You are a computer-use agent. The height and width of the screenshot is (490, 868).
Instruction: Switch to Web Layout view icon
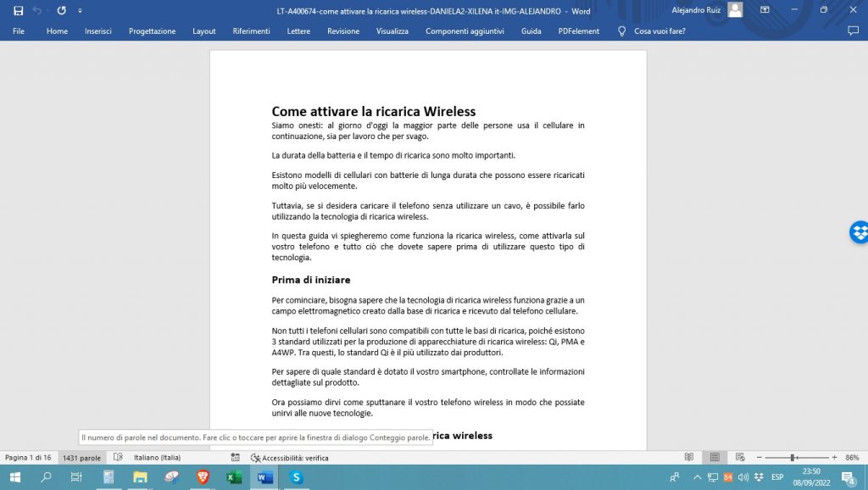740,457
